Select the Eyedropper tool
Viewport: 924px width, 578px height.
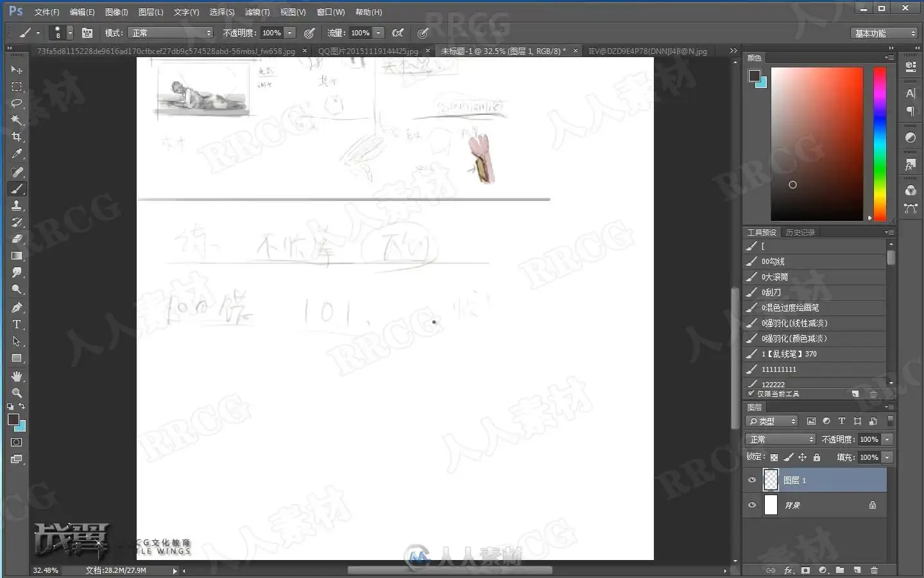click(x=17, y=153)
